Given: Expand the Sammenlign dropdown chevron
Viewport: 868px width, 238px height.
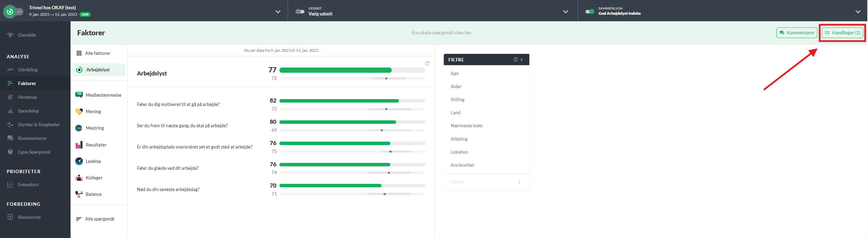Looking at the screenshot, I should coord(858,12).
